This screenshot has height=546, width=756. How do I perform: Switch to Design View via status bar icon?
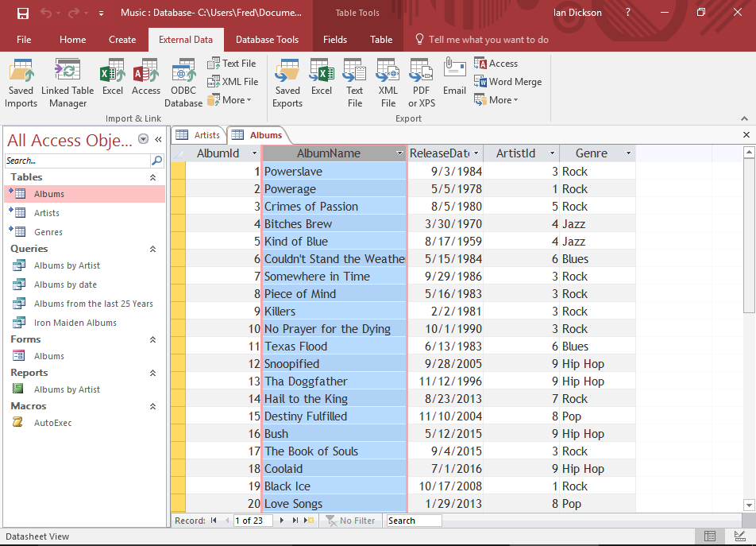click(x=742, y=536)
